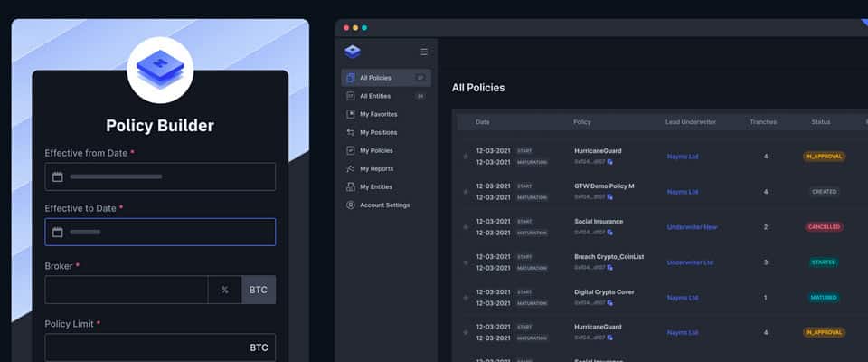Click the My Entities sidebar icon

coord(351,186)
